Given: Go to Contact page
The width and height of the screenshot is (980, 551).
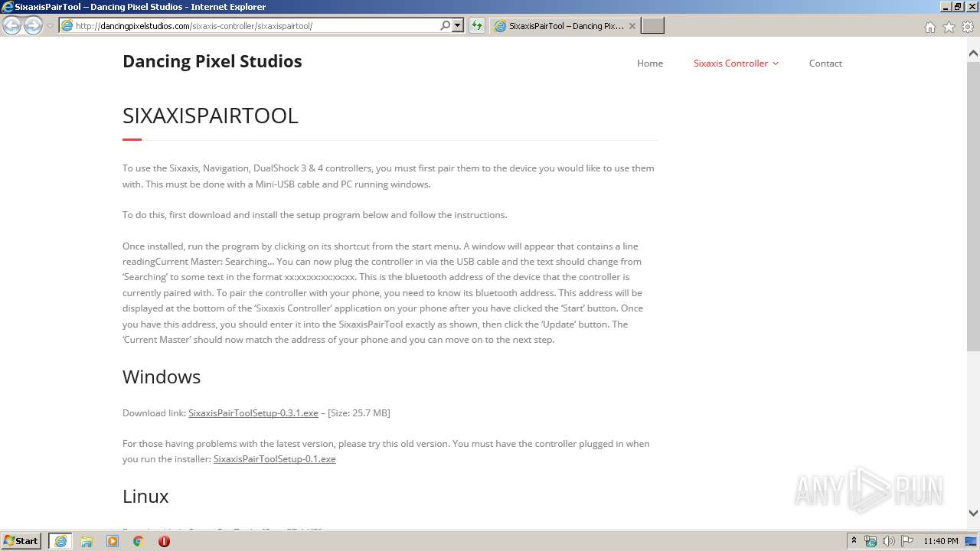Looking at the screenshot, I should [x=825, y=64].
